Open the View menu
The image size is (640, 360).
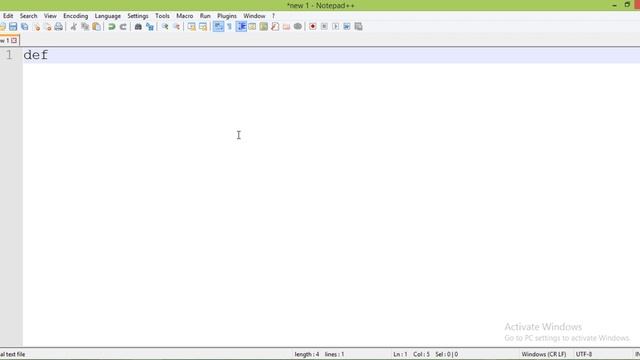coord(50,16)
